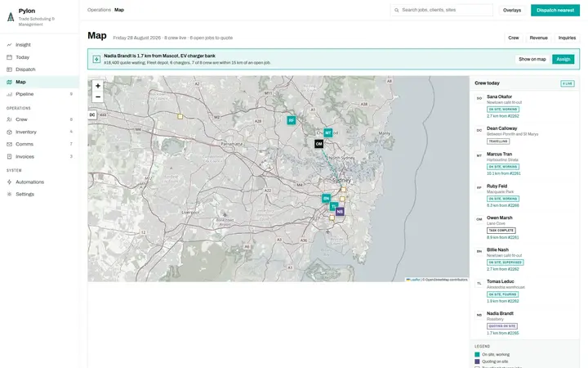Click Show on map in the banner
This screenshot has height=368, width=588.
[532, 60]
